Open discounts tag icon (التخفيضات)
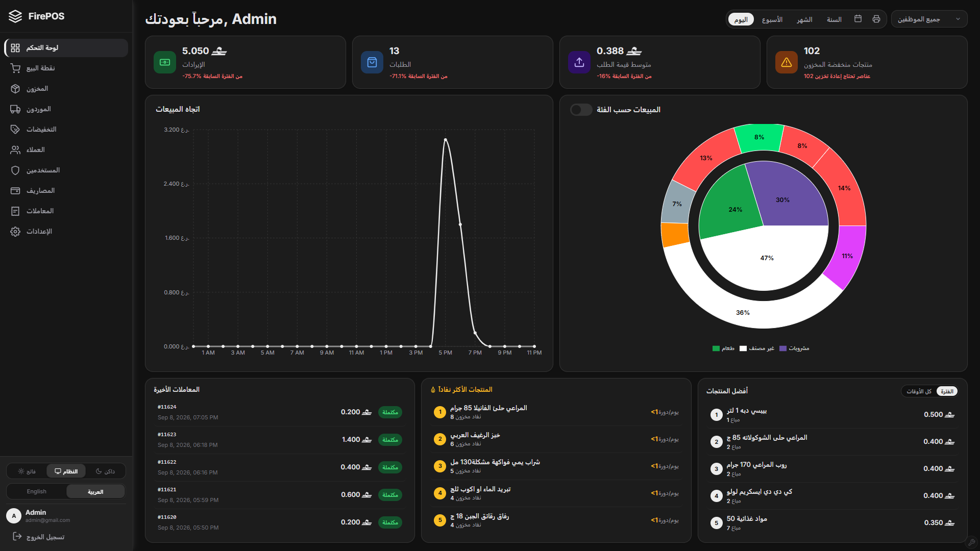980x551 pixels. (x=15, y=130)
